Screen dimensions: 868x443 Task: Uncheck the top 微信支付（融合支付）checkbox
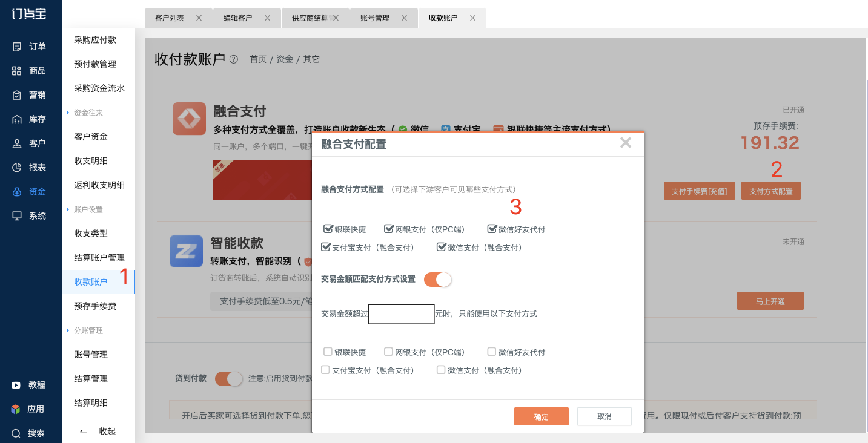[441, 247]
